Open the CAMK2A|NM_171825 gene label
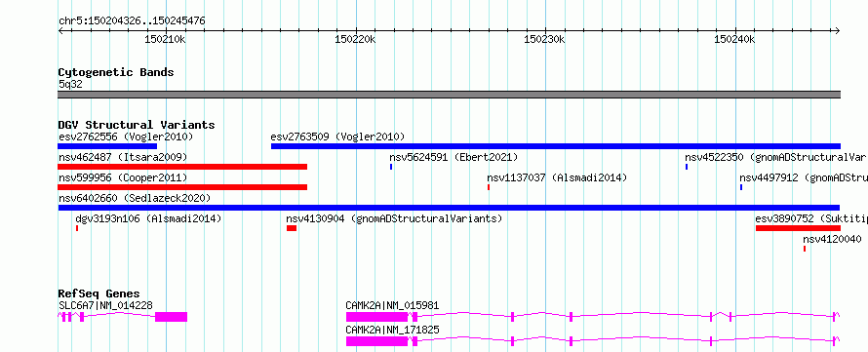Image resolution: width=868 pixels, height=352 pixels. tap(393, 330)
